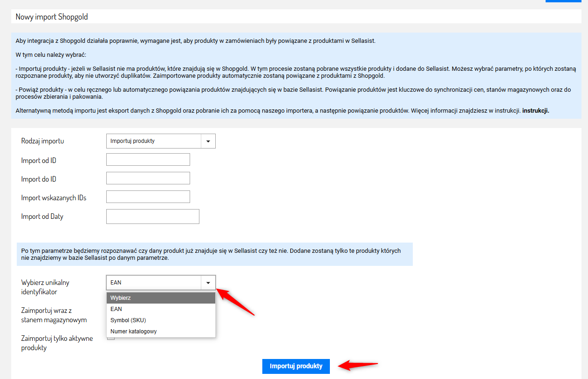Click the Import od Daty field
The height and width of the screenshot is (379, 588).
pyautogui.click(x=153, y=217)
